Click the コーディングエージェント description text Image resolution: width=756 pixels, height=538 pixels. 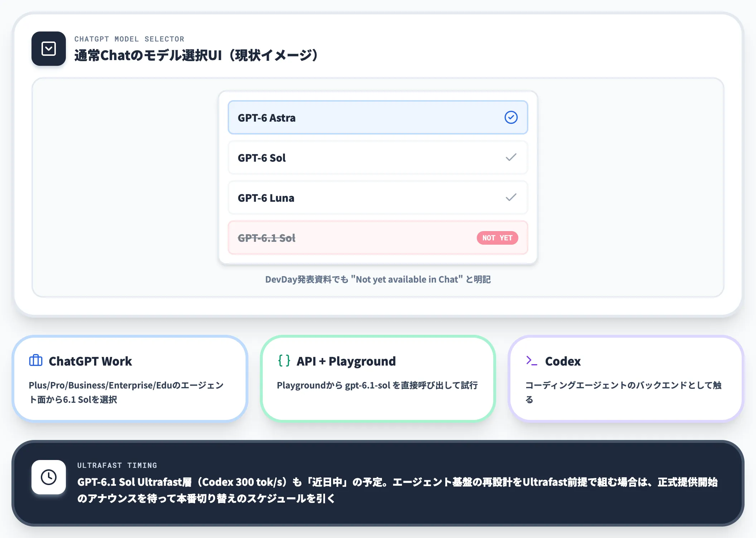tap(623, 392)
